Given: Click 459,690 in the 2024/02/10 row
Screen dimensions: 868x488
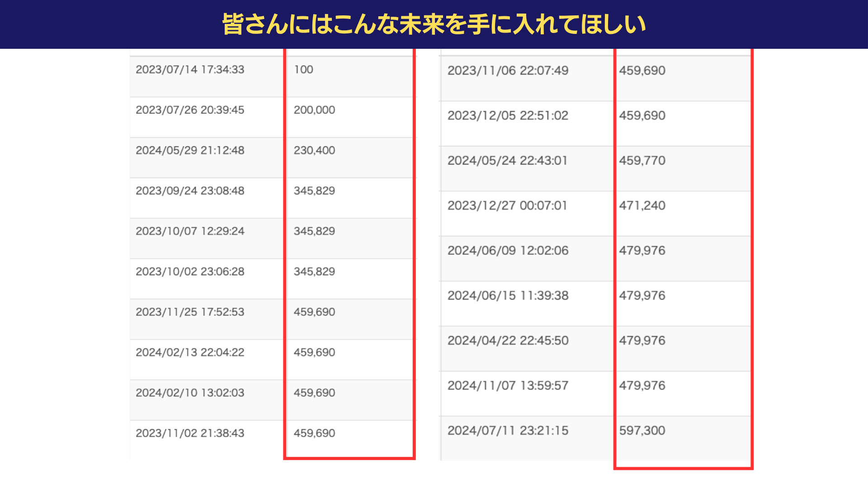Looking at the screenshot, I should click(x=315, y=393).
